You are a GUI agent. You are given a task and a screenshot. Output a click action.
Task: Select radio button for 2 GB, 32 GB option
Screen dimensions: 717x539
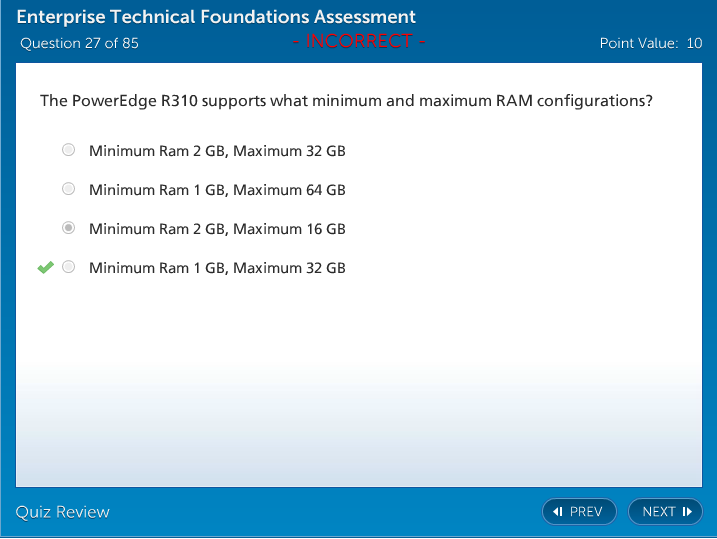click(68, 150)
